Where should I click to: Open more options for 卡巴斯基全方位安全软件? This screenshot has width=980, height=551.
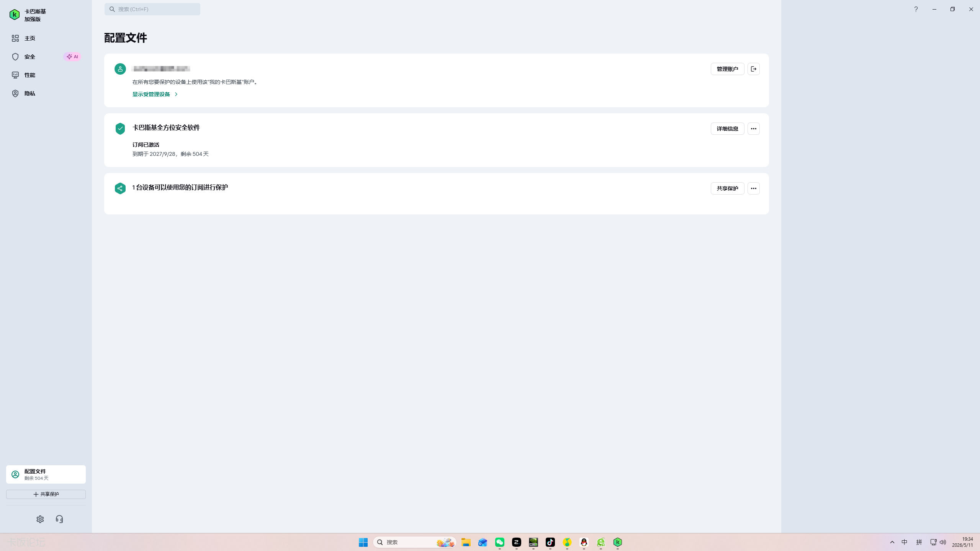point(753,129)
